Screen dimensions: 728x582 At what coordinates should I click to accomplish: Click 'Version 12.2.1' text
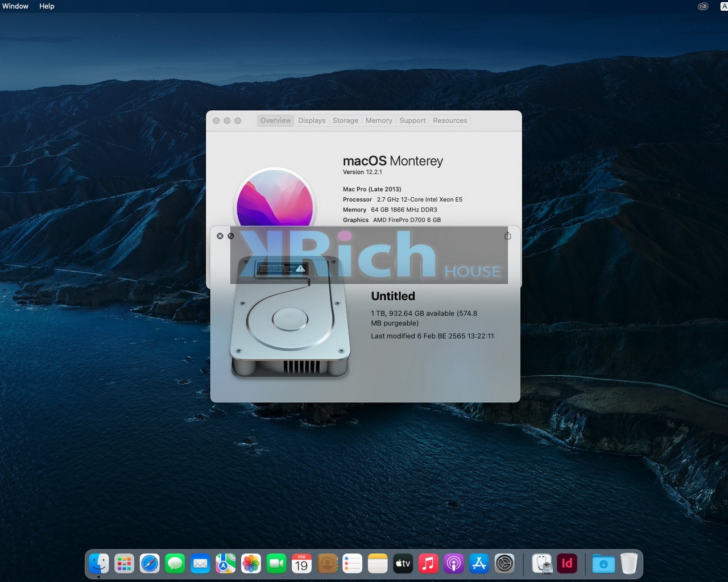[362, 172]
